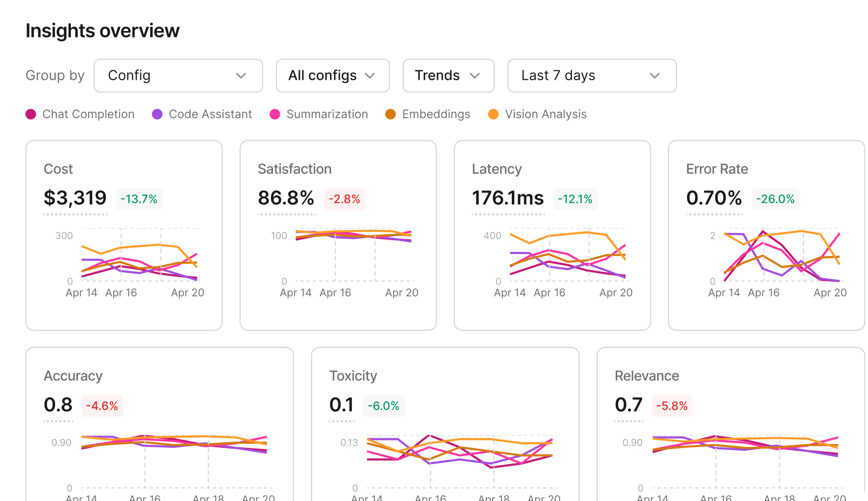Change the Last 7 days range
This screenshot has height=501, width=868.
click(592, 76)
